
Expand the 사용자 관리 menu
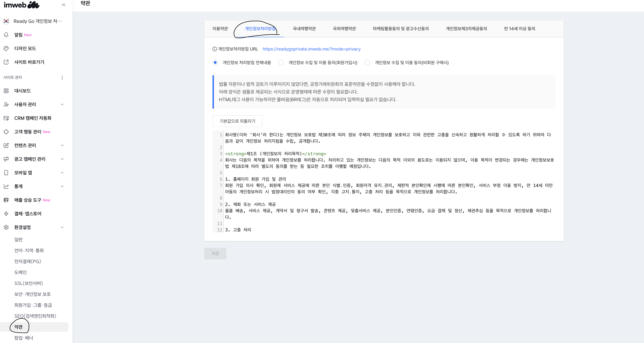click(62, 104)
